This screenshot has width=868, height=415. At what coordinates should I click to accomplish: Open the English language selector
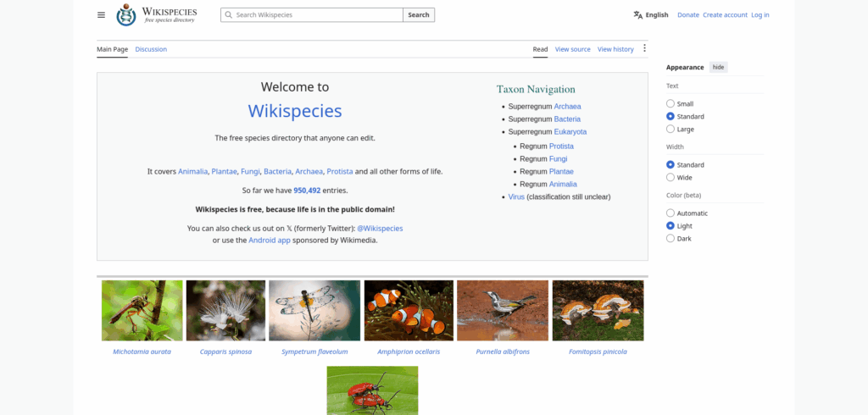tap(651, 15)
